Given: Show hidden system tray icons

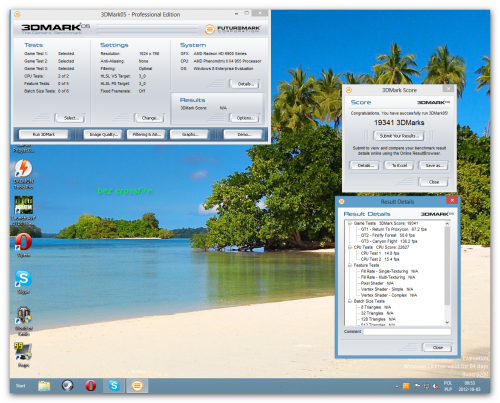Looking at the screenshot, I should point(397,387).
